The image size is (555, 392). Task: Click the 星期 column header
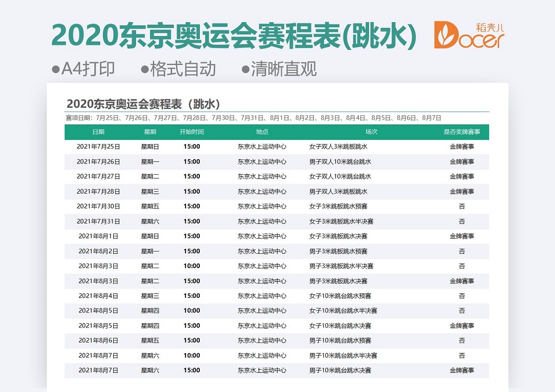point(150,132)
